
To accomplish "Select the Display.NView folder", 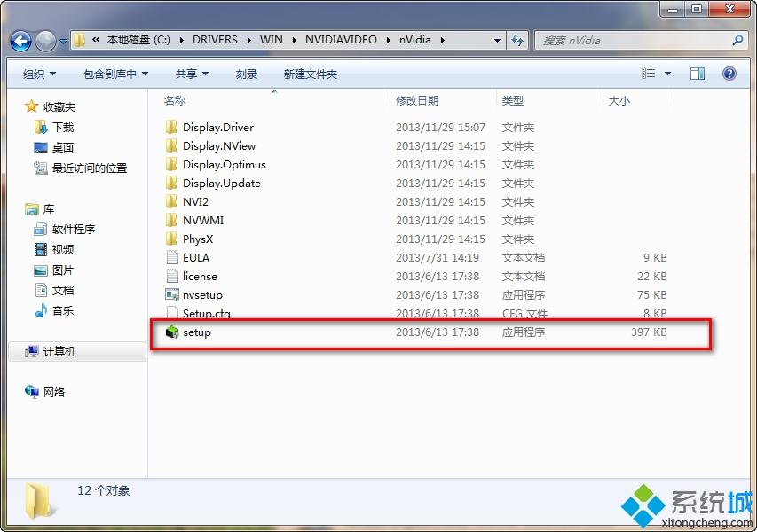I will 210,146.
